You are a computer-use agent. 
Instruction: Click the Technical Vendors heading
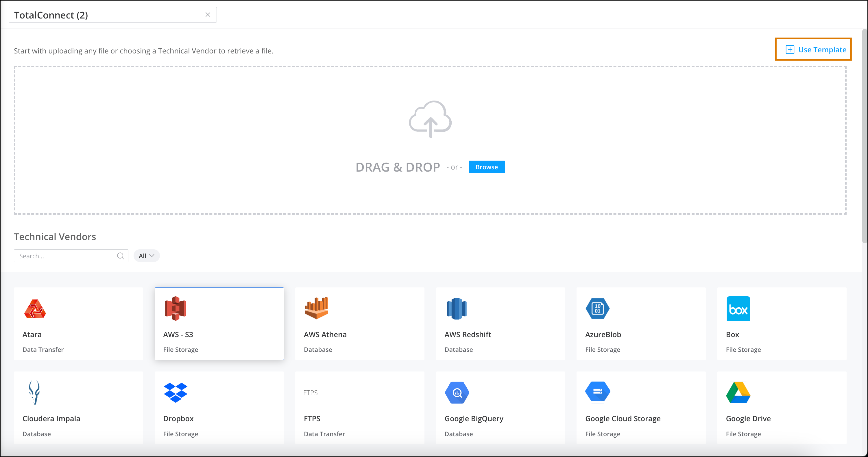(x=55, y=237)
